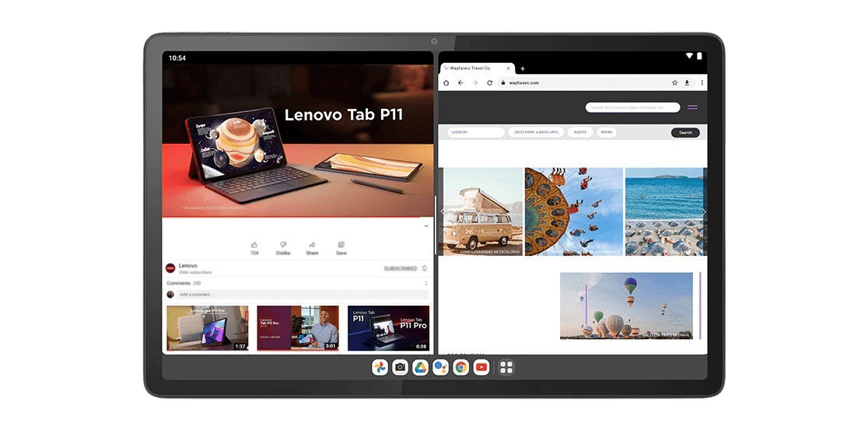
Task: Open the beach umbrellas image
Action: [x=666, y=212]
